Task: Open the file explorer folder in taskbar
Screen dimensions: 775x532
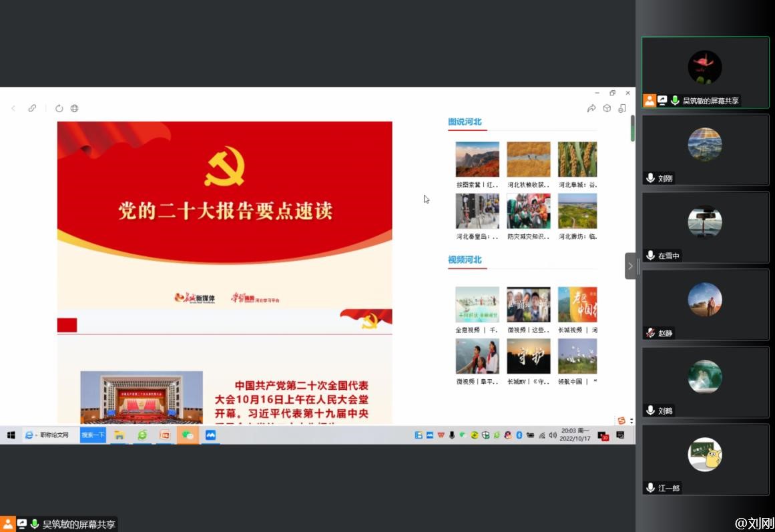Action: 119,435
